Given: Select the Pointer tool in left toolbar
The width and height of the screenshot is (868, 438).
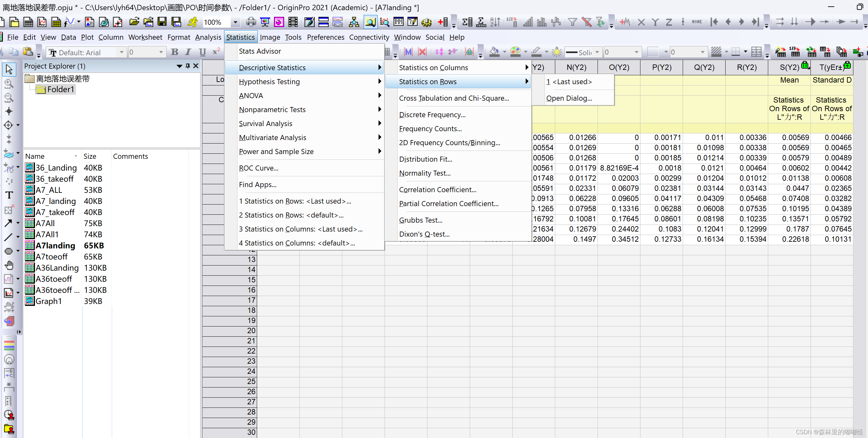Looking at the screenshot, I should (x=9, y=69).
